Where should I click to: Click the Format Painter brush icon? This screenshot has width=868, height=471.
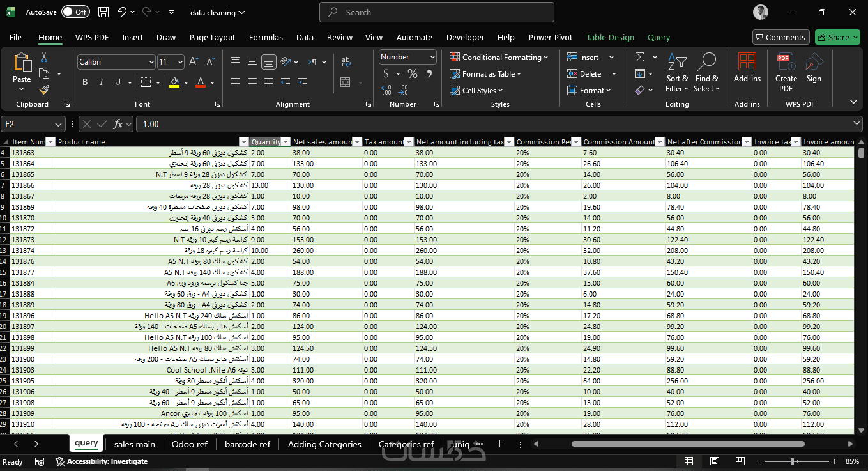[44, 90]
